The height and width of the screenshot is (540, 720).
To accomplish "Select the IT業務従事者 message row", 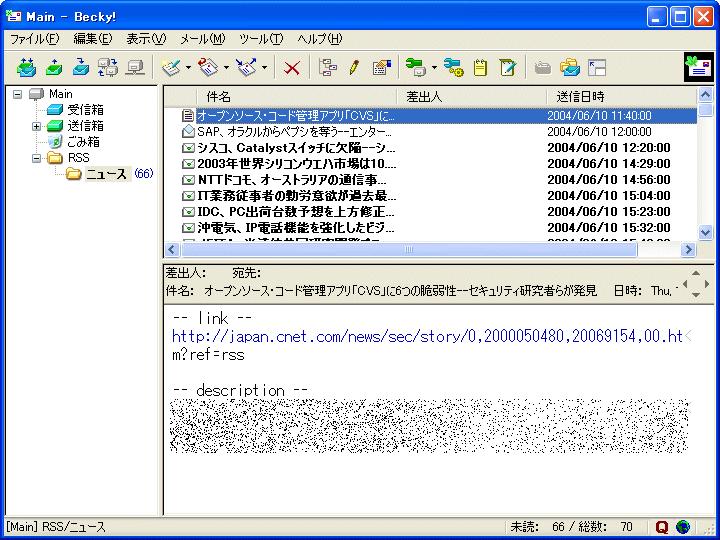I will click(430, 196).
